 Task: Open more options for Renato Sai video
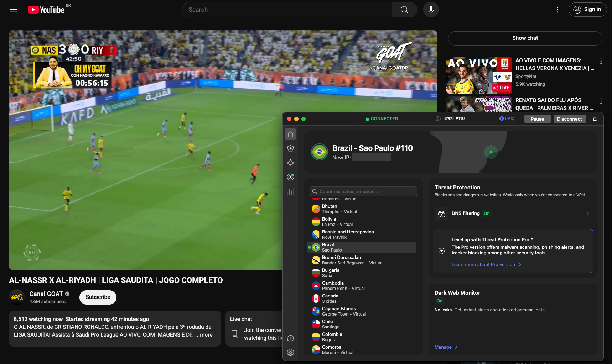tap(601, 101)
